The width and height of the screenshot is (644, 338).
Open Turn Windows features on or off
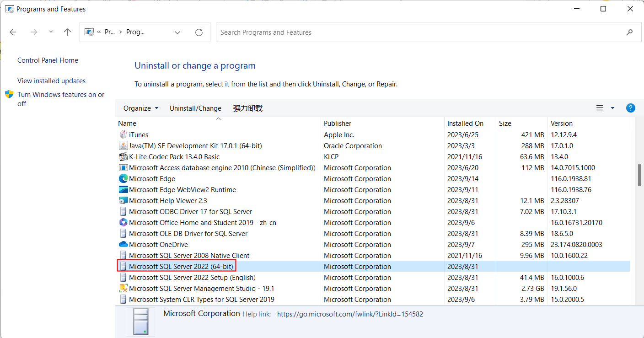pos(61,99)
